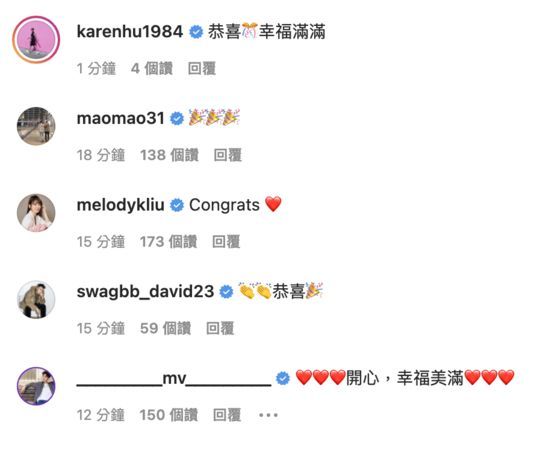Open swagbb_david23's profile picture

click(36, 300)
